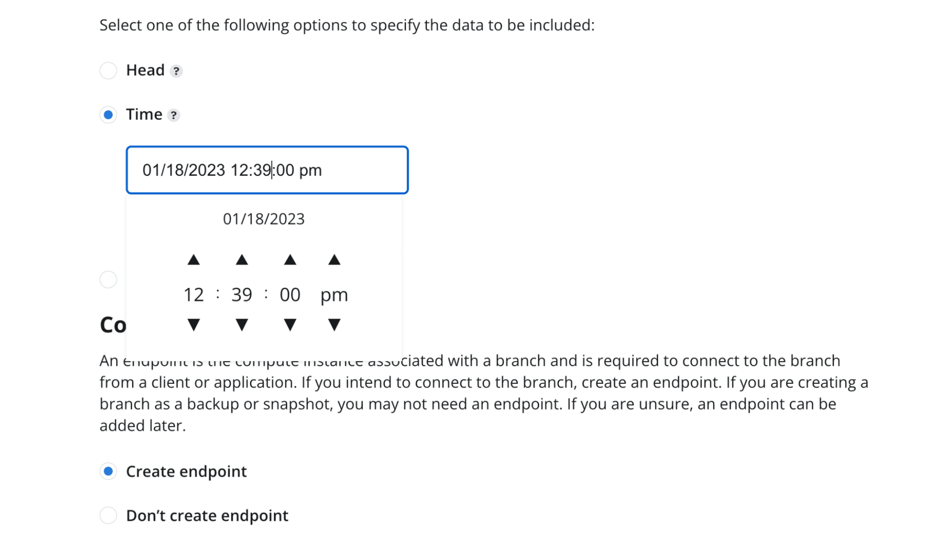The height and width of the screenshot is (560, 943).
Task: Toggle am/pm with the down arrow
Action: click(334, 324)
